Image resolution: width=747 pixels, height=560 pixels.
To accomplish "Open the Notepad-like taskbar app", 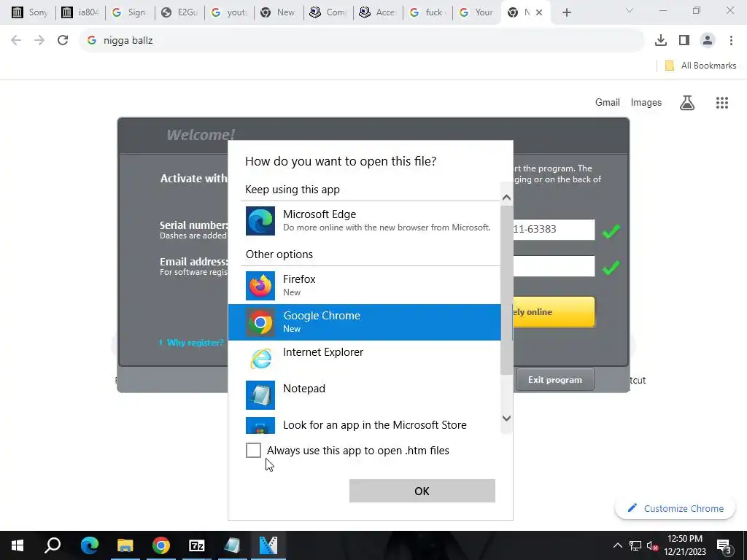I will coord(233,545).
